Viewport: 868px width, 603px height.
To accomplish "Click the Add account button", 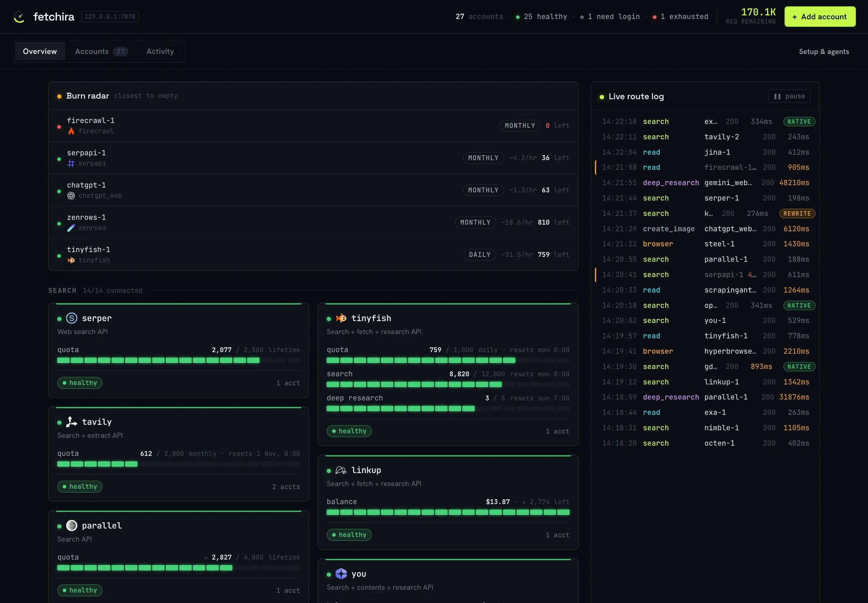I will tap(820, 17).
